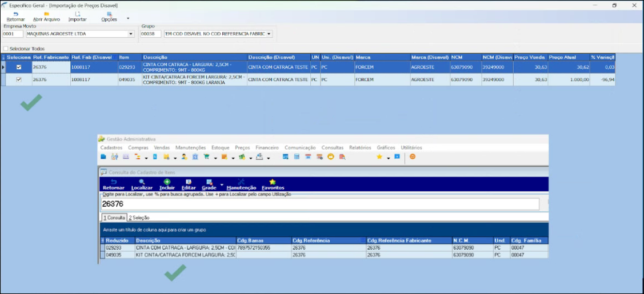Open the Grupo description dropdown

269,34
